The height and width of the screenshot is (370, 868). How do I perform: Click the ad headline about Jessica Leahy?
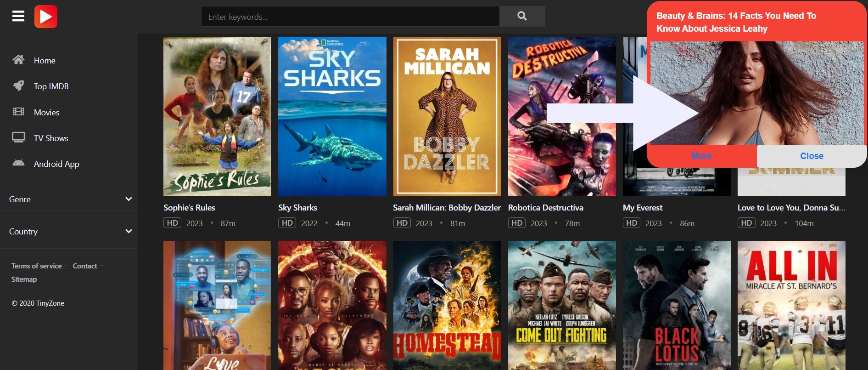click(x=736, y=22)
